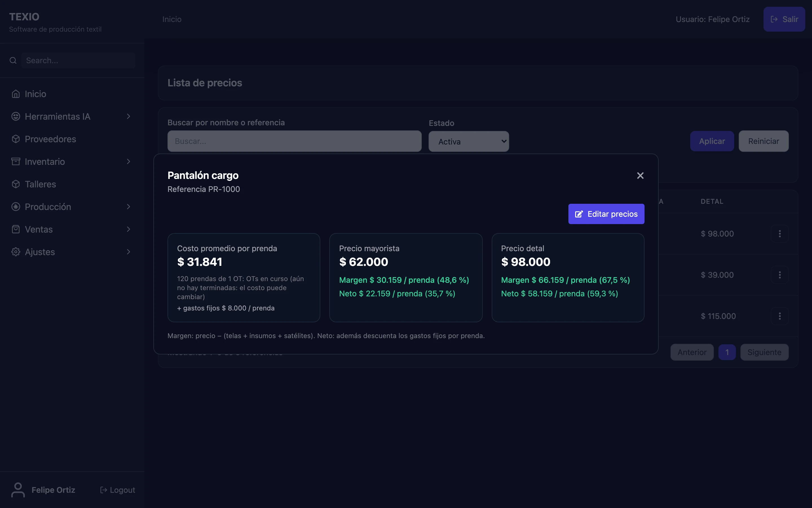The image size is (812, 508).
Task: Click the Anterior pagination button
Action: click(x=692, y=352)
